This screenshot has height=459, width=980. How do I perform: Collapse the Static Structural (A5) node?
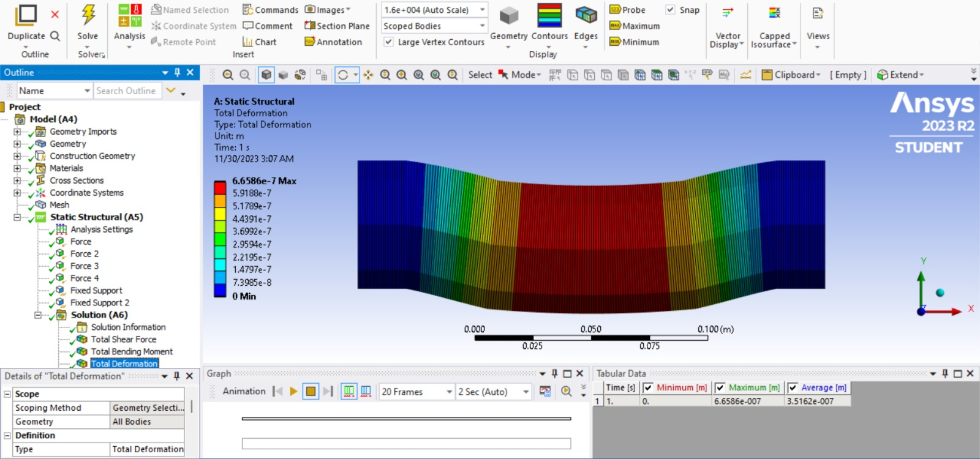[x=17, y=217]
